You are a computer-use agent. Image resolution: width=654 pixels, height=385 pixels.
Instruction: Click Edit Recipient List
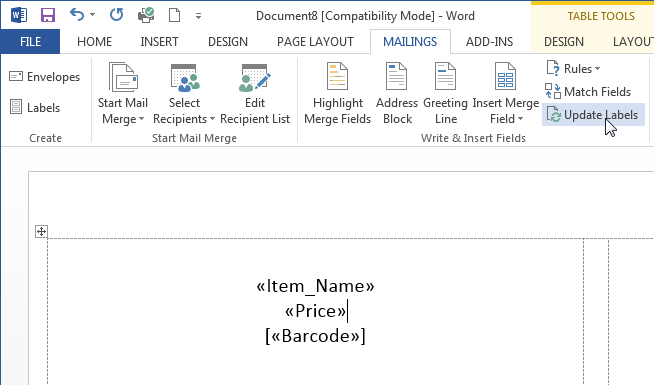(x=255, y=94)
